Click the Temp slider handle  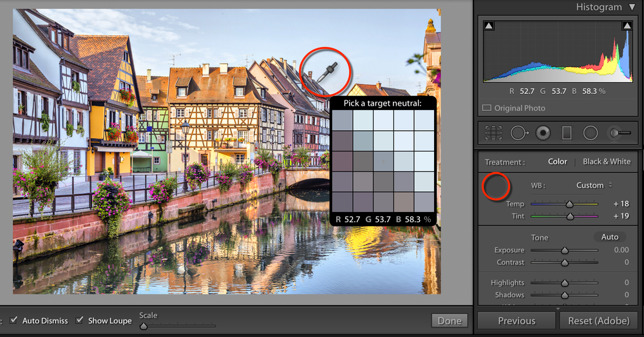click(x=569, y=204)
